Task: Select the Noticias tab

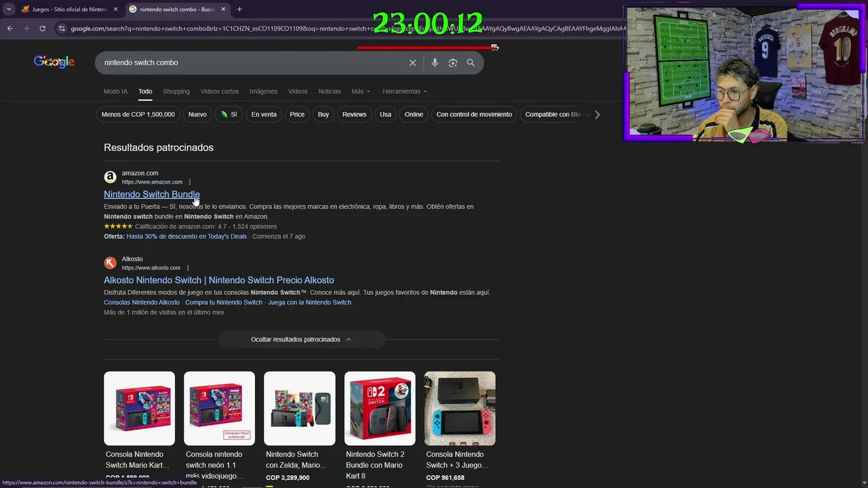Action: point(330,91)
